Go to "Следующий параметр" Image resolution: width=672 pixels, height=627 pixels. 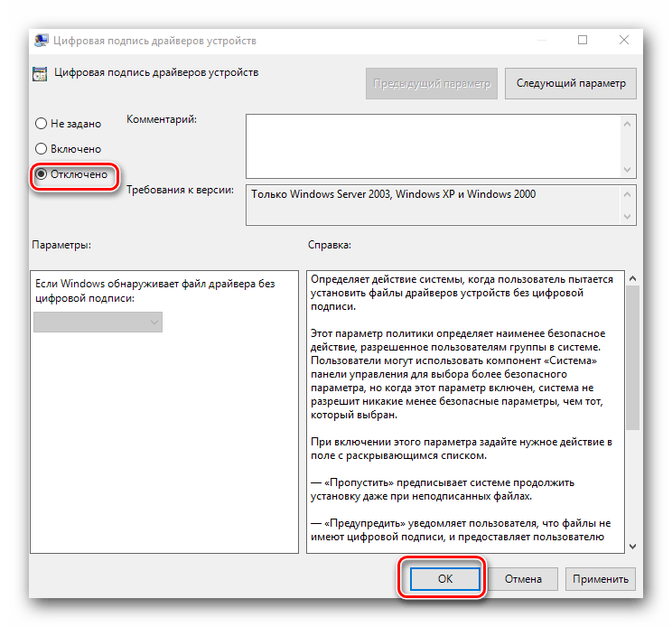[571, 84]
